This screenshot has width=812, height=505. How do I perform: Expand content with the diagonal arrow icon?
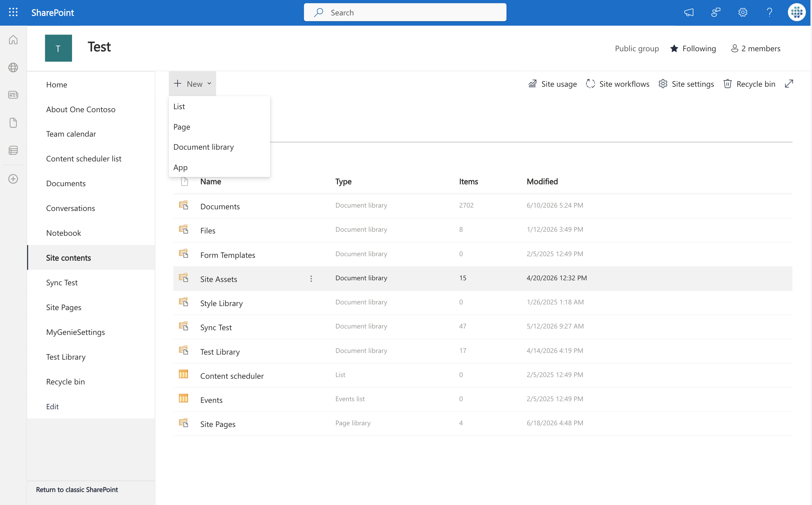point(789,84)
